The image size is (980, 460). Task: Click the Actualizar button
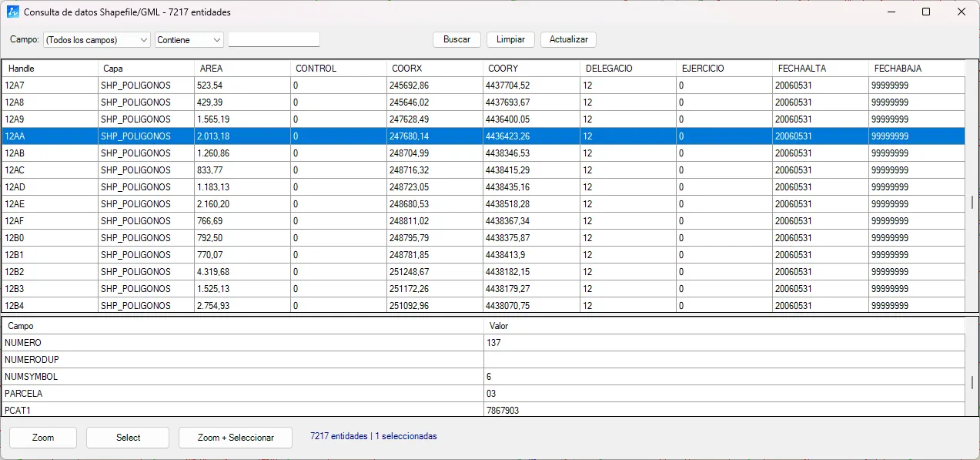click(568, 39)
